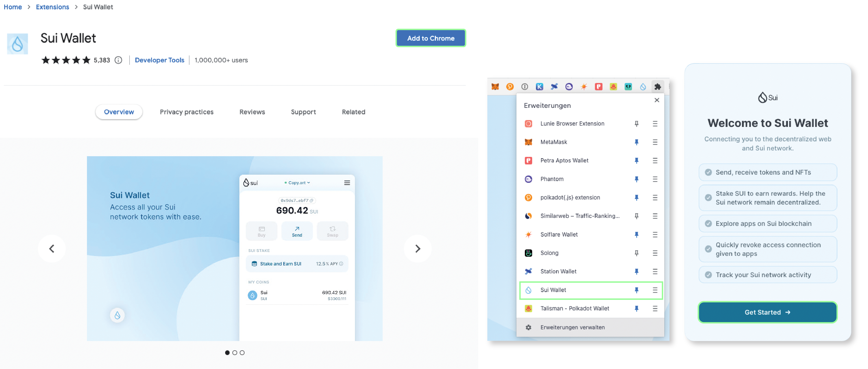The width and height of the screenshot is (868, 369).
Task: Toggle pin for Similarweb extension
Action: coord(636,216)
